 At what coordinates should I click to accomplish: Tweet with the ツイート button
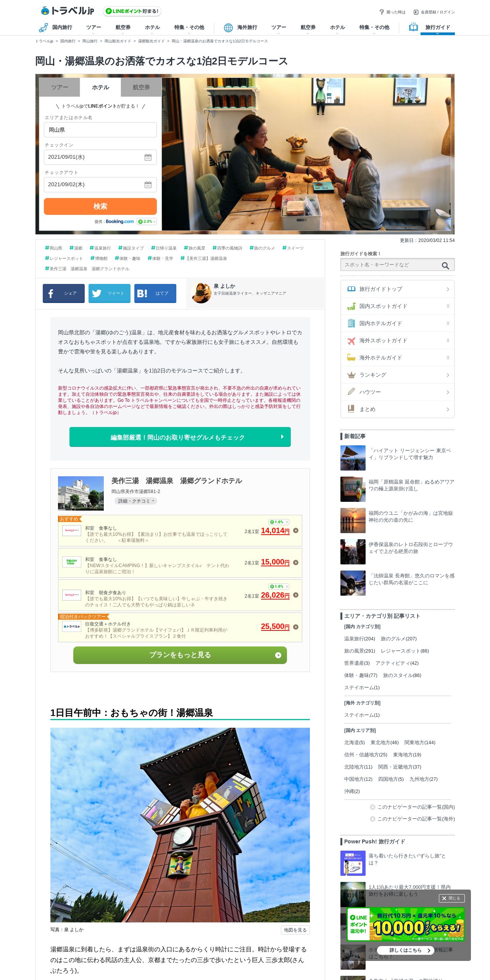coord(110,293)
